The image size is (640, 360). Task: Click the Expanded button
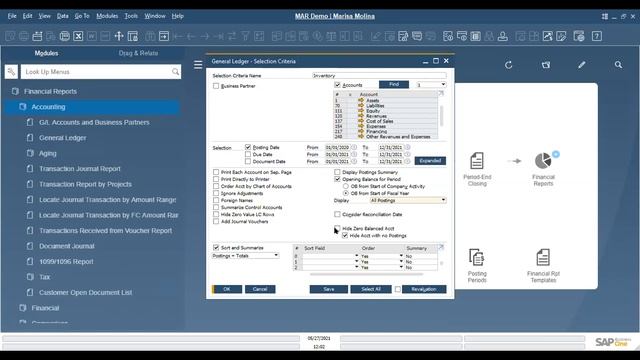[x=430, y=161]
